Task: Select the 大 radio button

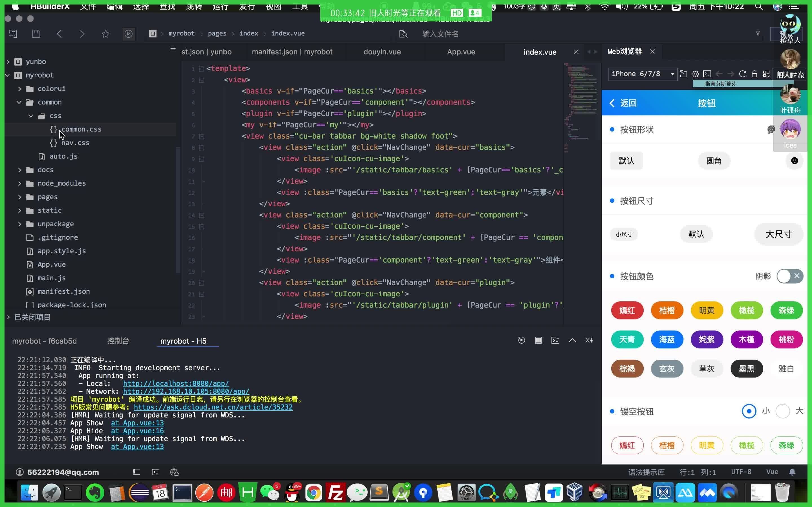Action: tap(782, 411)
